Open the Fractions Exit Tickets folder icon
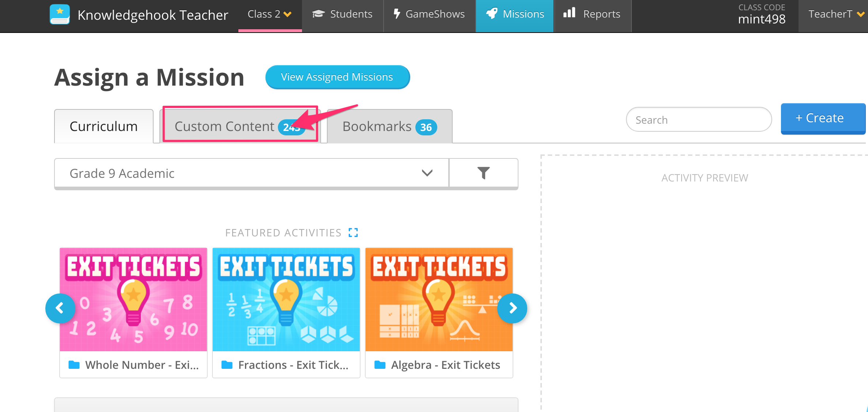The height and width of the screenshot is (412, 868). click(x=227, y=365)
